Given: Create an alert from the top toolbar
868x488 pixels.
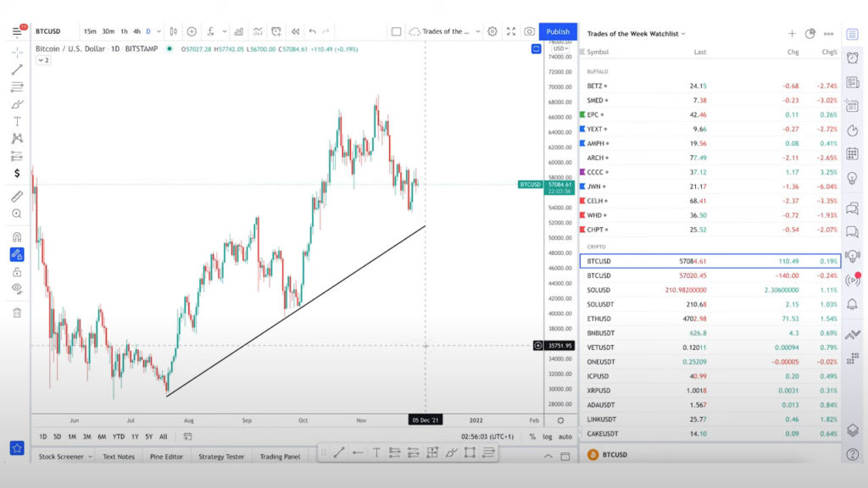Looking at the screenshot, I should coord(276,31).
